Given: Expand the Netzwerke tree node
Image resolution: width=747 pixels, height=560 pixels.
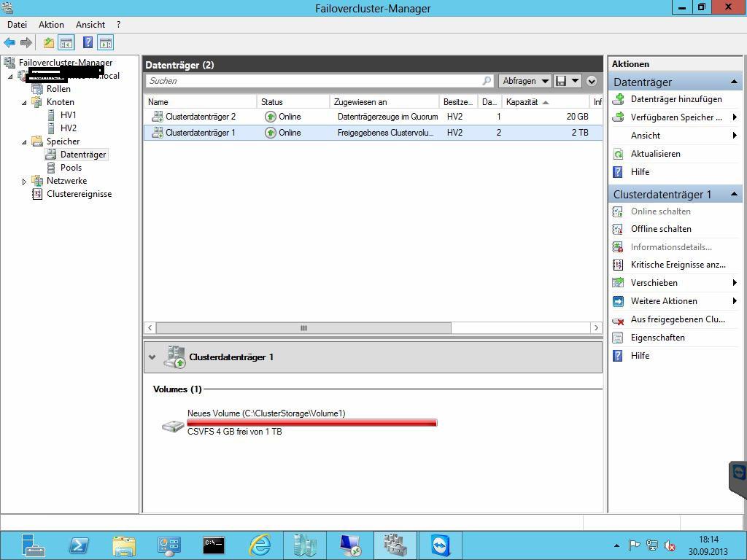Looking at the screenshot, I should point(24,182).
